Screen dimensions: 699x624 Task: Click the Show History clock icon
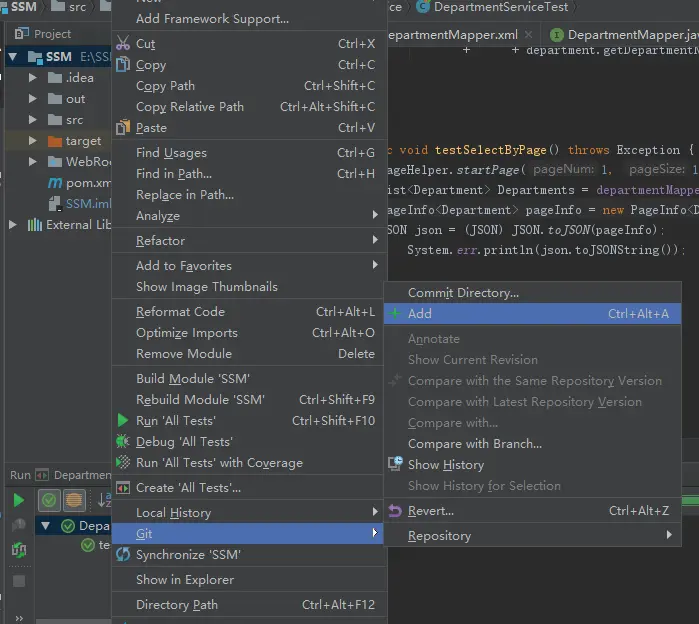tap(395, 464)
